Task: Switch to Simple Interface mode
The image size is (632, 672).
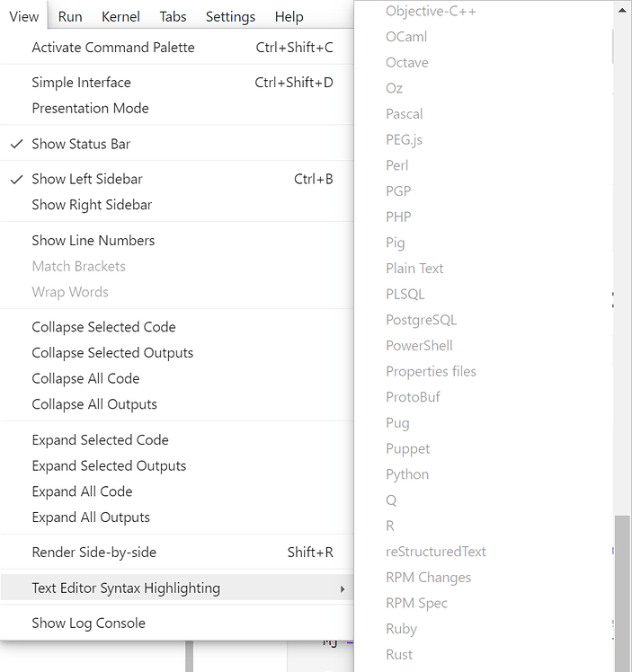Action: click(81, 83)
